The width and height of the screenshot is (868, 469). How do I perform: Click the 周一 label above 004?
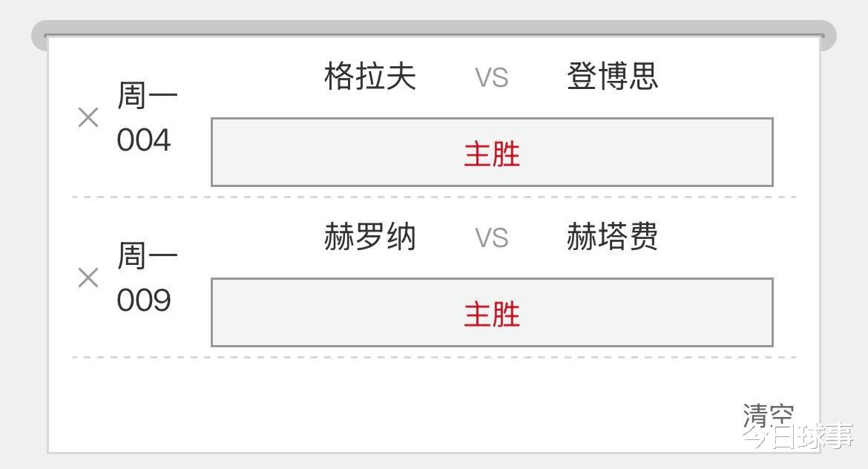[148, 96]
